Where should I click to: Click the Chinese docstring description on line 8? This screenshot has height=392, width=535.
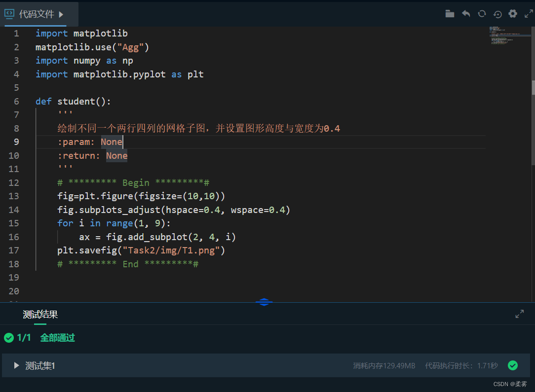[198, 129]
